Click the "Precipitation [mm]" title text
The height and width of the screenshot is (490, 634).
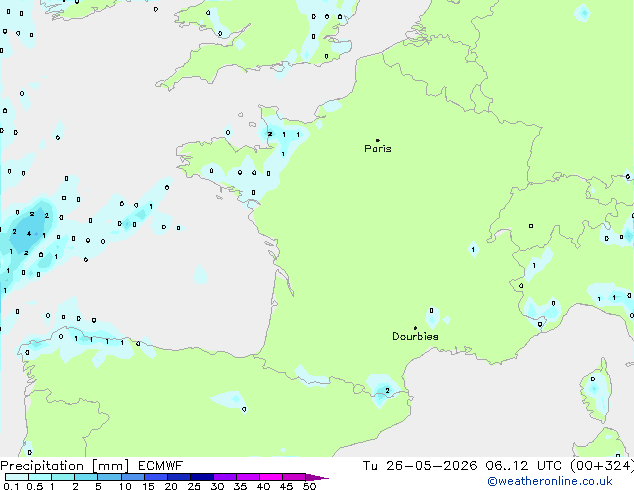[x=65, y=466]
